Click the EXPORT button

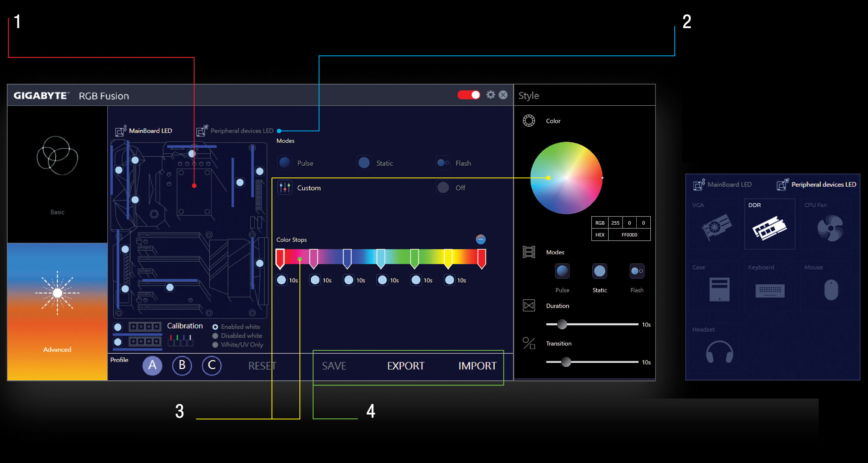click(406, 366)
